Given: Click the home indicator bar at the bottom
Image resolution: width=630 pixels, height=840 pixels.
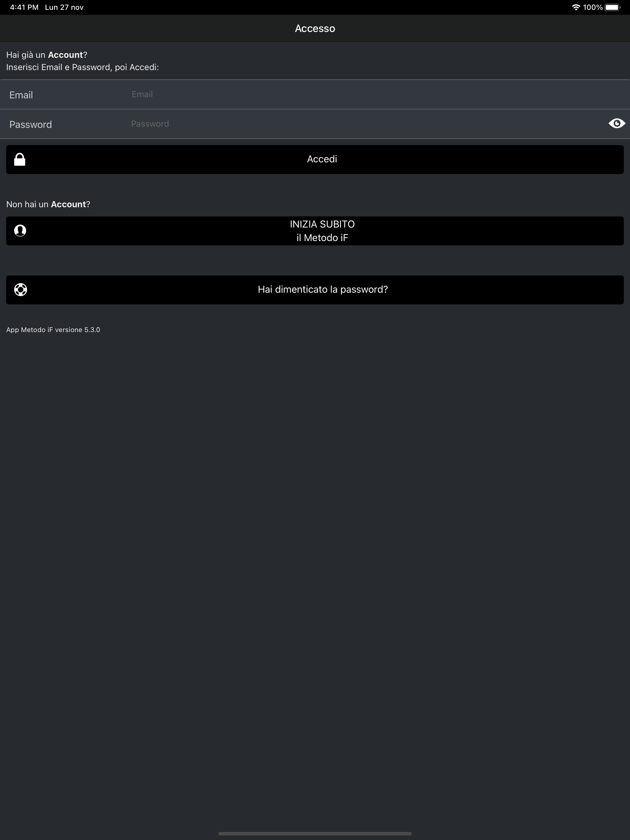Looking at the screenshot, I should coord(315,834).
